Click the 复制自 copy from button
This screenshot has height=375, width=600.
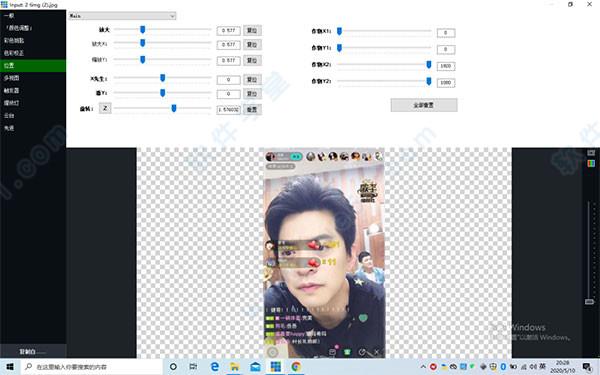(33, 351)
